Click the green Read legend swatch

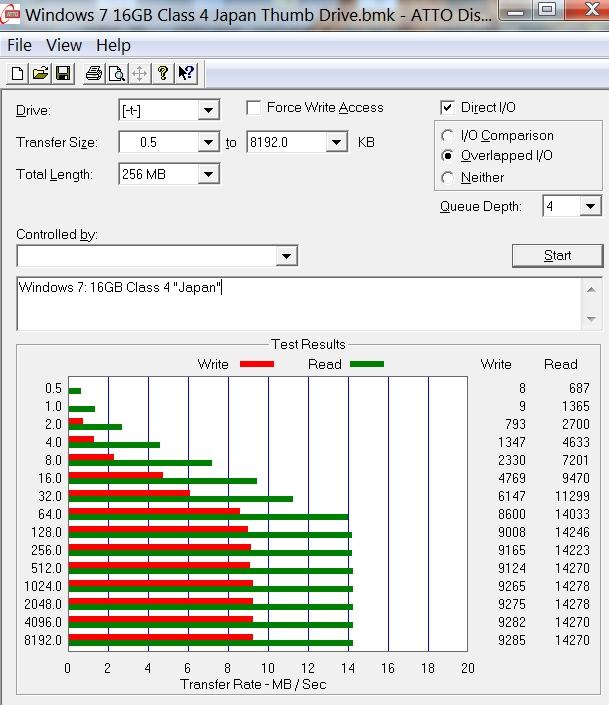coord(367,364)
